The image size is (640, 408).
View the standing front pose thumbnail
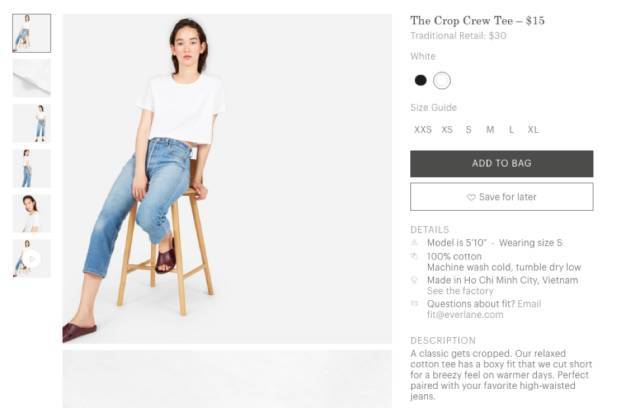coord(31,123)
